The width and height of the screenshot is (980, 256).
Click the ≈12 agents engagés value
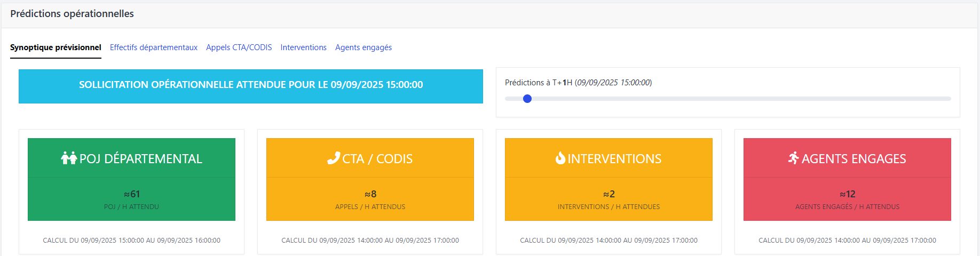pos(847,194)
